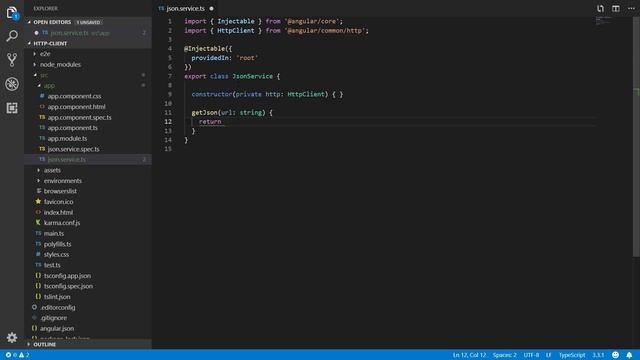Open styles.css file
This screenshot has height=360, width=640.
[56, 255]
